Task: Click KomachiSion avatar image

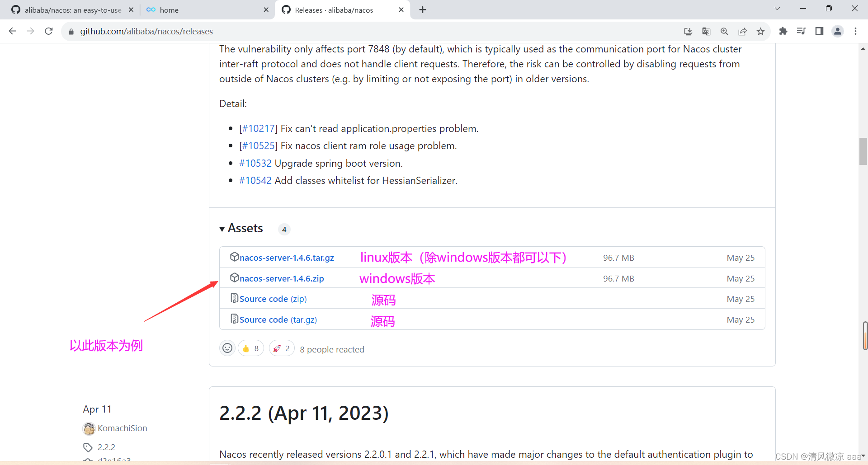Action: [89, 428]
